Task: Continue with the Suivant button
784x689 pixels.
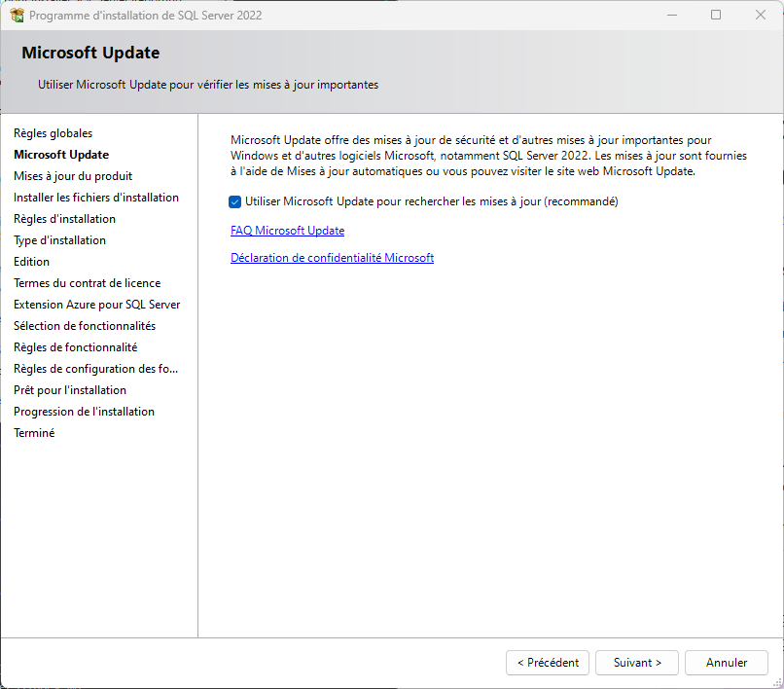Action: click(x=637, y=663)
